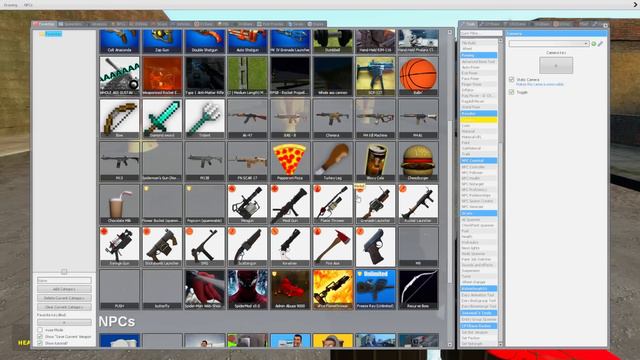Image resolution: width=640 pixels, height=360 pixels.
Task: Select the TF2 Minigun weapon
Action: (x=247, y=204)
